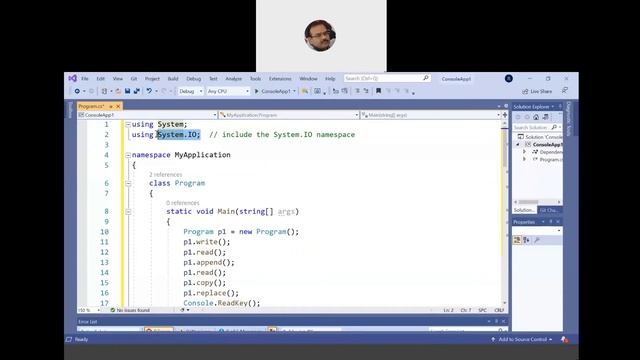Image resolution: width=640 pixels, height=360 pixels.
Task: Close the Program.cs tab
Action: [x=118, y=106]
